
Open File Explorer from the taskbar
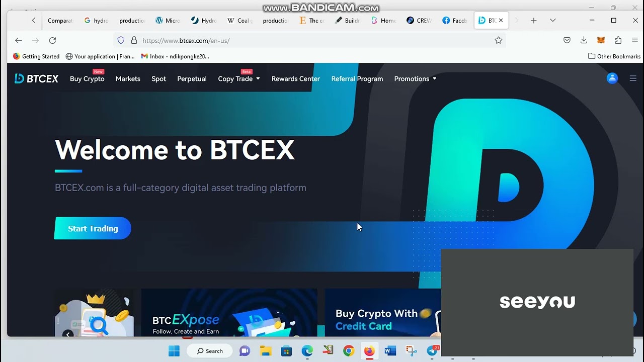tap(266, 351)
